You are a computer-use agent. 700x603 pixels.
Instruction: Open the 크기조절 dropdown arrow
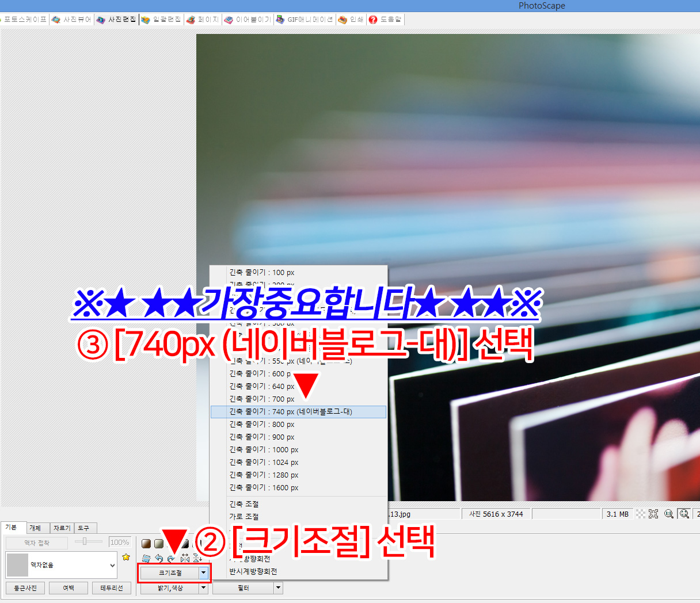coord(203,573)
